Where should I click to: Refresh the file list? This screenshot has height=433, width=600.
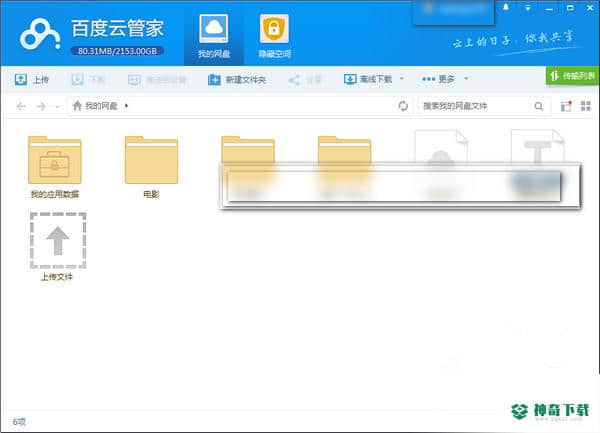point(403,106)
